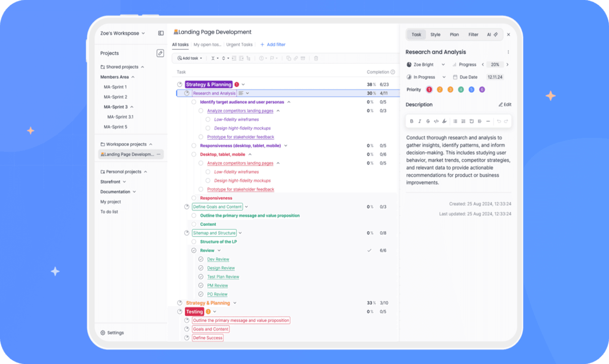Select the Urgent Tasks tab
Image resolution: width=609 pixels, height=364 pixels.
pos(239,45)
